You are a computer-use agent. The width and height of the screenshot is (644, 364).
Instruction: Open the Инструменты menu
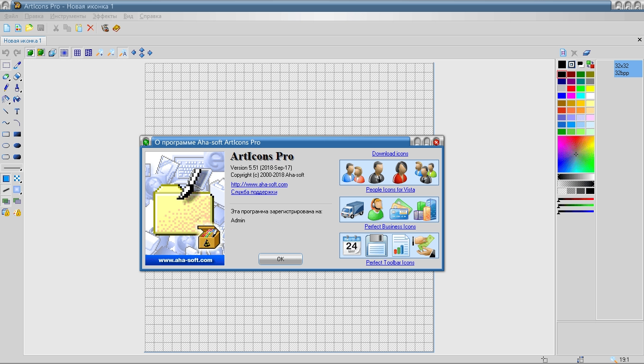click(68, 16)
